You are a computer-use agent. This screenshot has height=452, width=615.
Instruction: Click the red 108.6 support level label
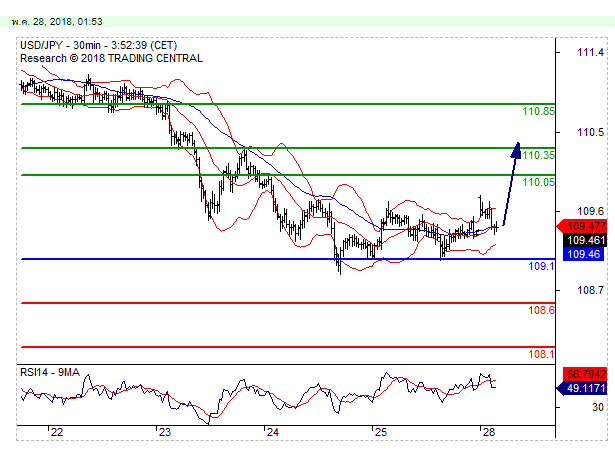[x=542, y=310]
